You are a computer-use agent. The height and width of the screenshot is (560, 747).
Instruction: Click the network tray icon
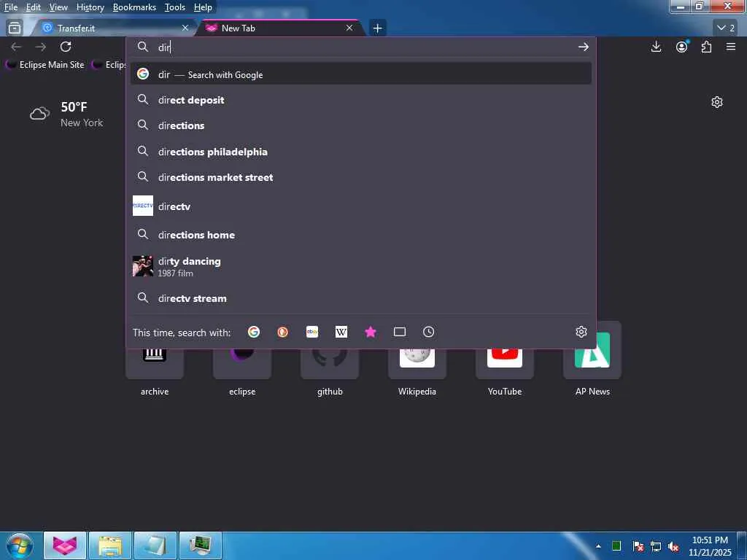[x=656, y=546]
